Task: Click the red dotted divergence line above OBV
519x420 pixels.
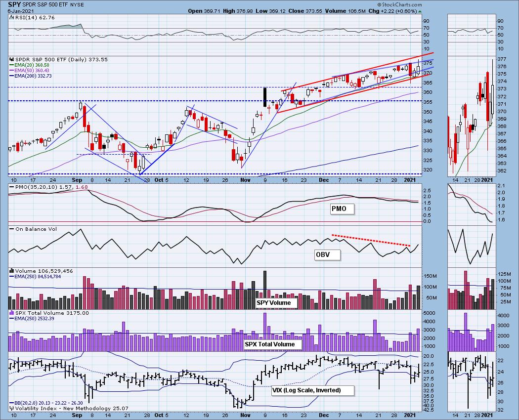Action: click(371, 240)
